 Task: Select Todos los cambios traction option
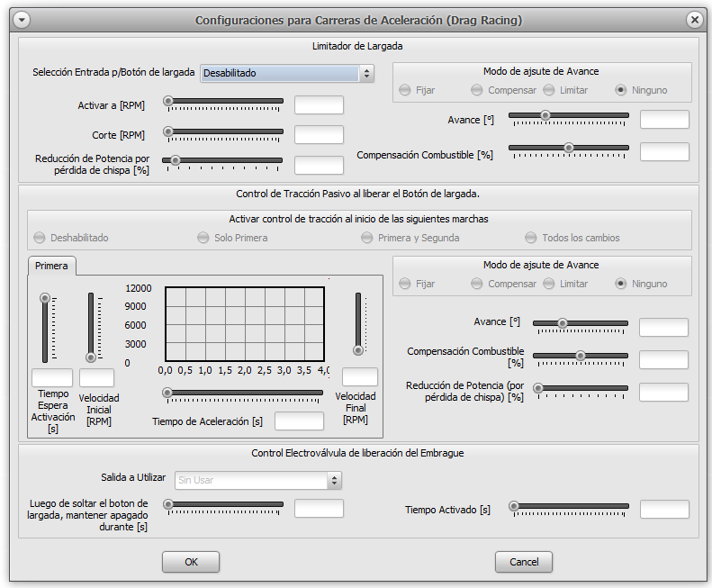(572, 238)
